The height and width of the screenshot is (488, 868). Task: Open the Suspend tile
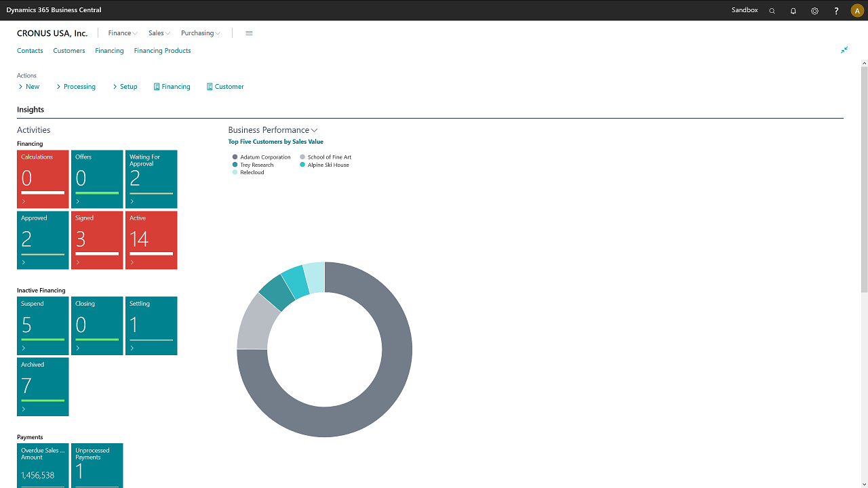coord(43,326)
